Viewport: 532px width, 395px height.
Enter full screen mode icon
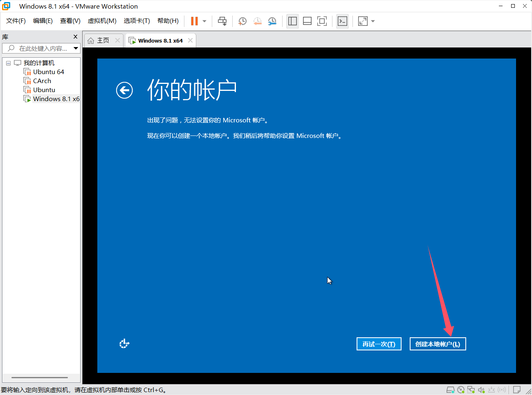322,21
